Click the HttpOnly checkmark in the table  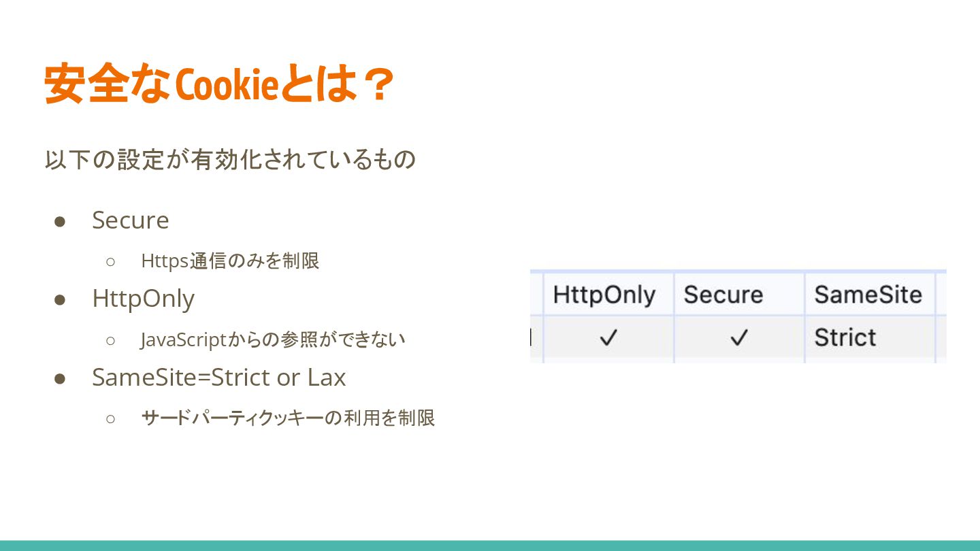point(608,337)
